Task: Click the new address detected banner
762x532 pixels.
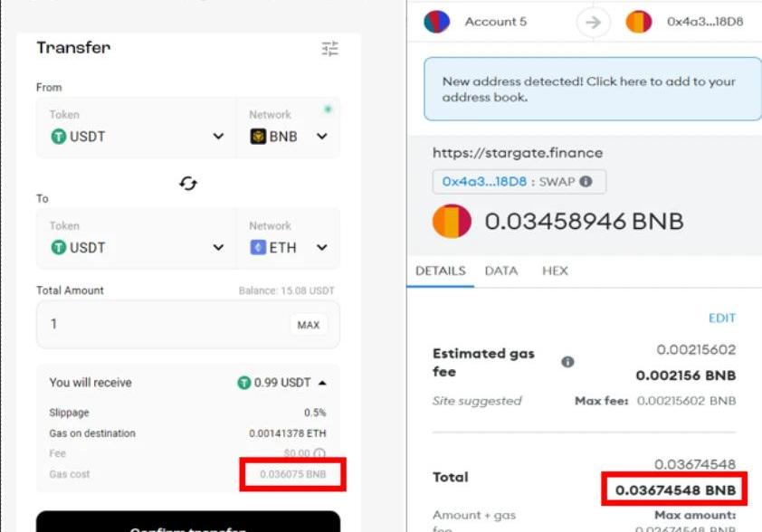Action: click(592, 89)
